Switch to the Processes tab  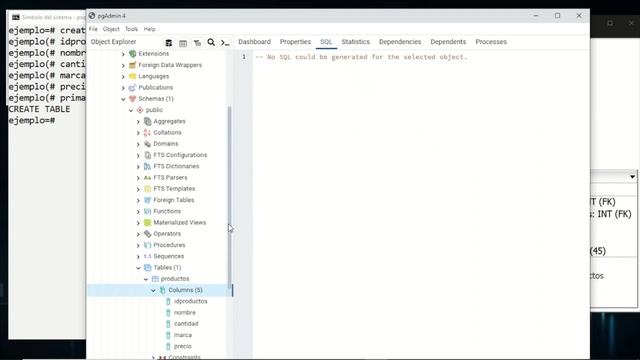point(491,42)
